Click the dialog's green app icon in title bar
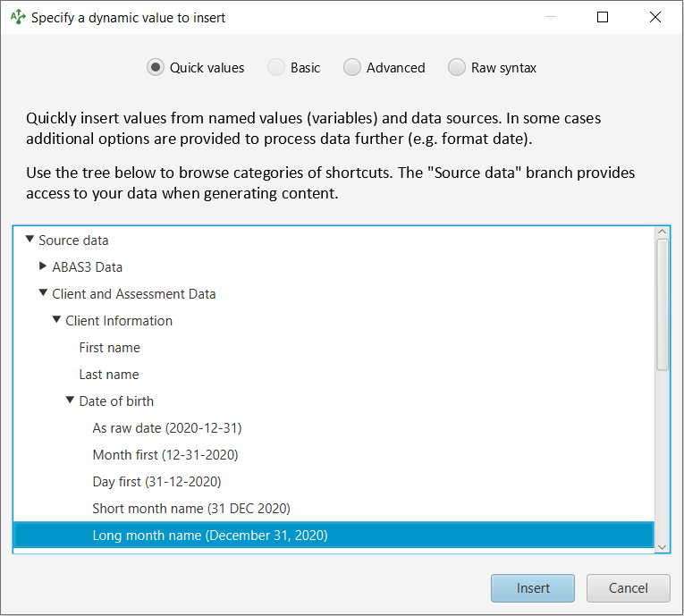Image resolution: width=684 pixels, height=616 pixels. point(18,18)
